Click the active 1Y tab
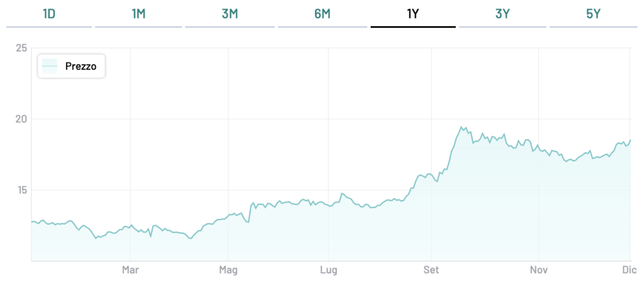 pos(413,14)
